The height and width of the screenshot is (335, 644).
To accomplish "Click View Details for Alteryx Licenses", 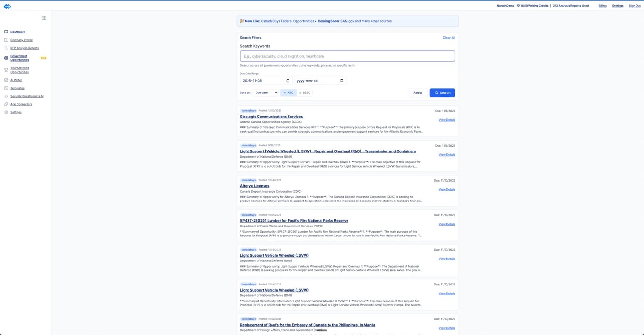I will point(447,189).
